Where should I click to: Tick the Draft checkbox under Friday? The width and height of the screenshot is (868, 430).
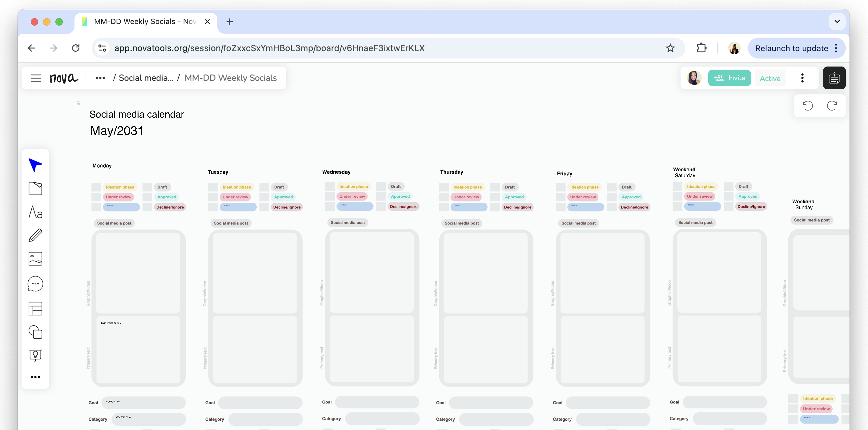[x=612, y=187]
